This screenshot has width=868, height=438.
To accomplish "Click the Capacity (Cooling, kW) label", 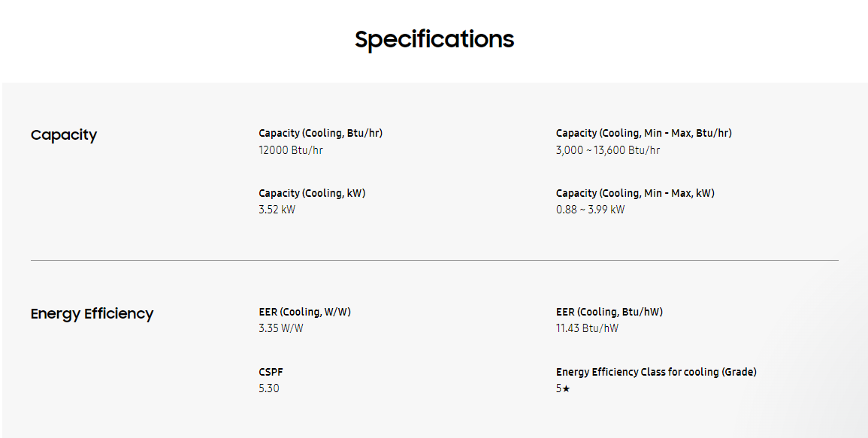I will pyautogui.click(x=312, y=193).
